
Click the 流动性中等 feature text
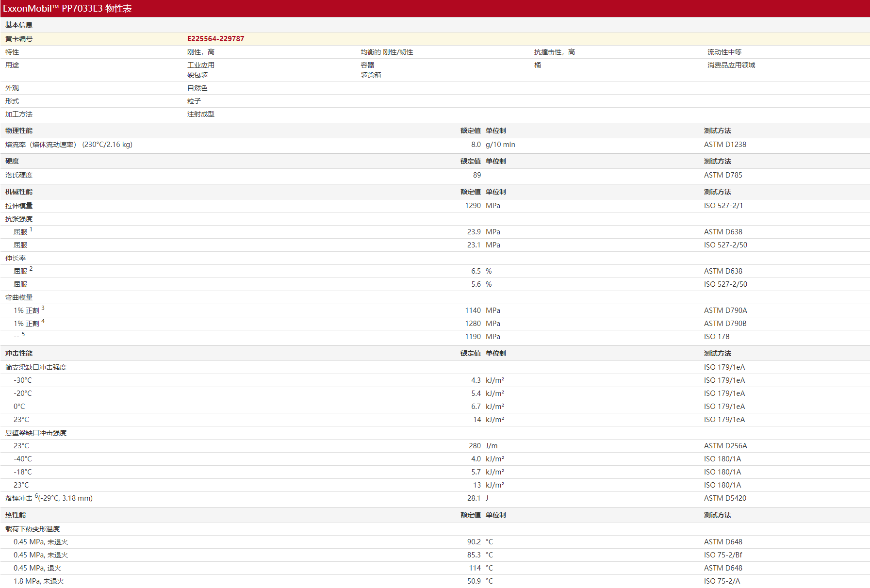click(724, 52)
